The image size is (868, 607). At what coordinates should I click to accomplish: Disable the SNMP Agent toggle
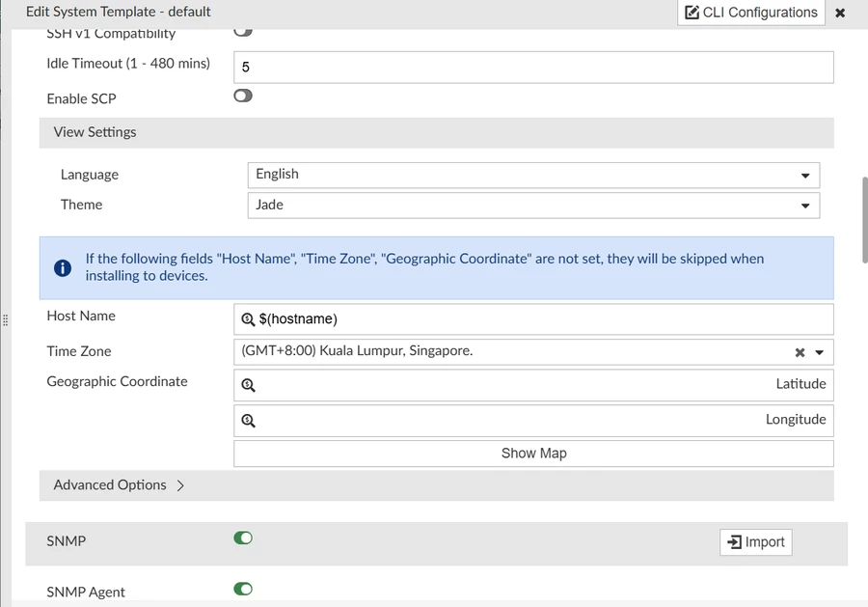242,589
